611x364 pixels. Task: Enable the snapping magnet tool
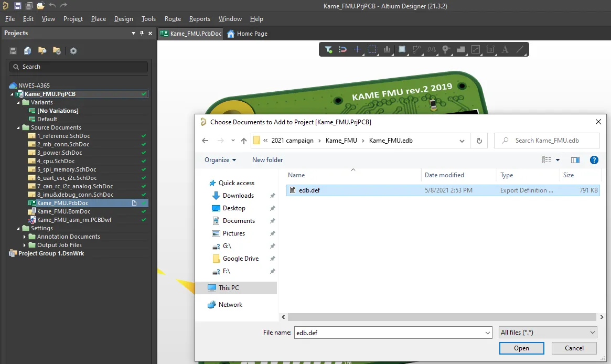coord(342,49)
